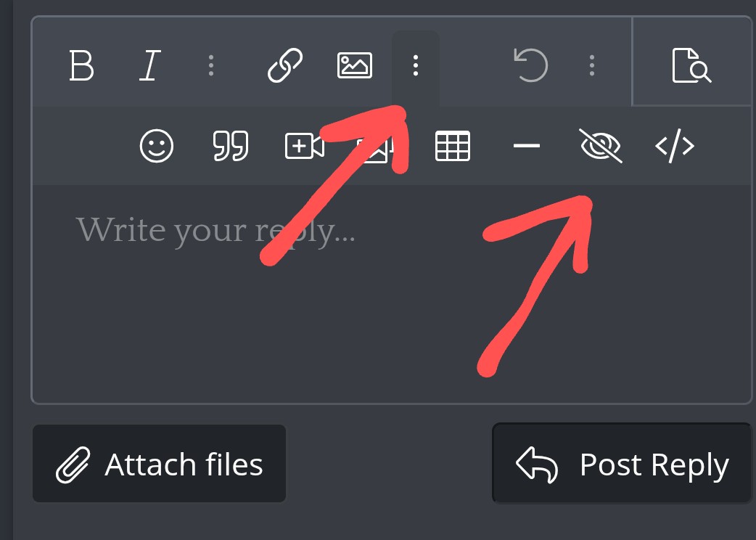Screen dimensions: 756x540
Task: Undo the last edit
Action: (x=531, y=65)
